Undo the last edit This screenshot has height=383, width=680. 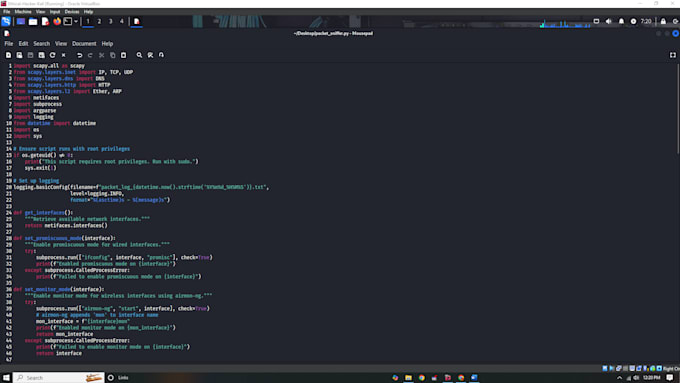[79, 55]
